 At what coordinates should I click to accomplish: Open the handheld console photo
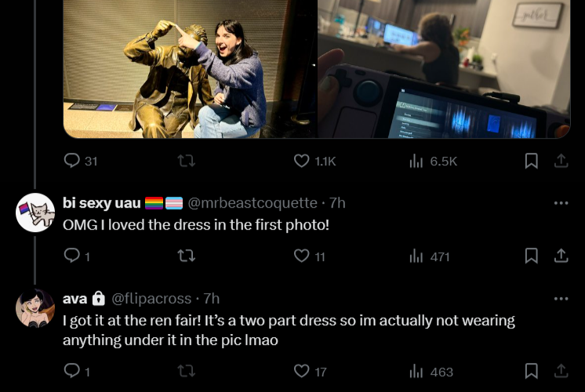coord(444,69)
